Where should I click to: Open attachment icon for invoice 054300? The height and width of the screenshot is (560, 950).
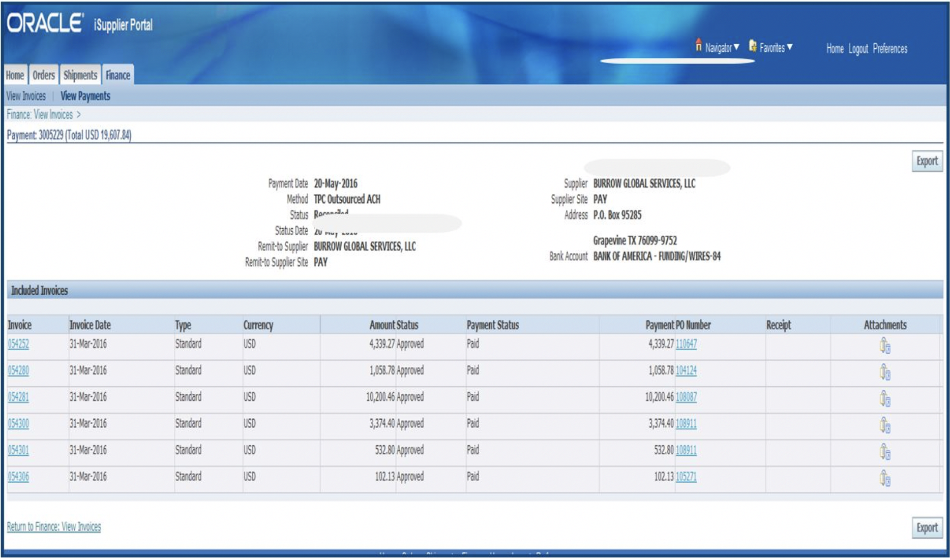tap(885, 426)
